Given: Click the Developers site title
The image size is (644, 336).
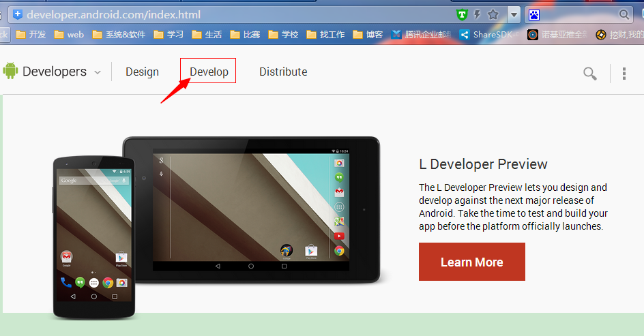Looking at the screenshot, I should click(x=55, y=72).
